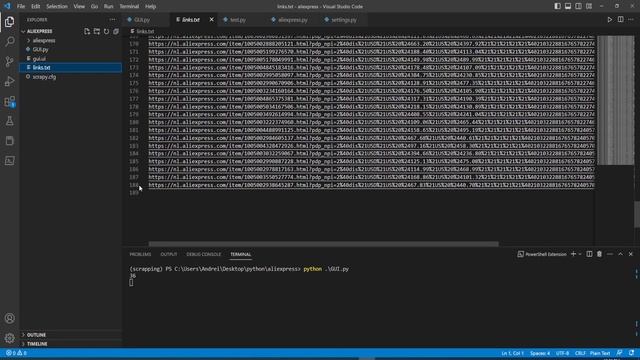
Task: Open editor more actions menu
Action: (x=631, y=20)
